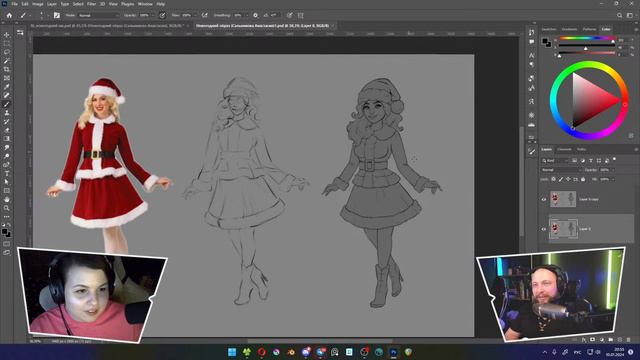Hide the Layer 5 layer
Screen dimensions: 640x360
pyautogui.click(x=544, y=229)
